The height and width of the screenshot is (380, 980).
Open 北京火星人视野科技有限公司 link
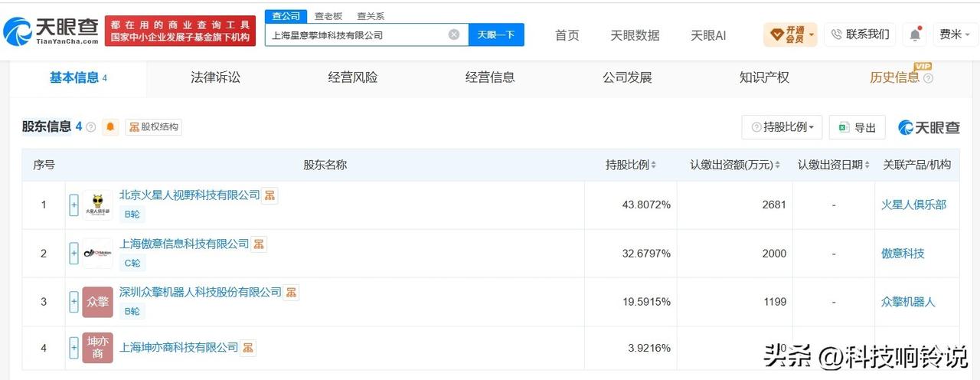tap(190, 195)
